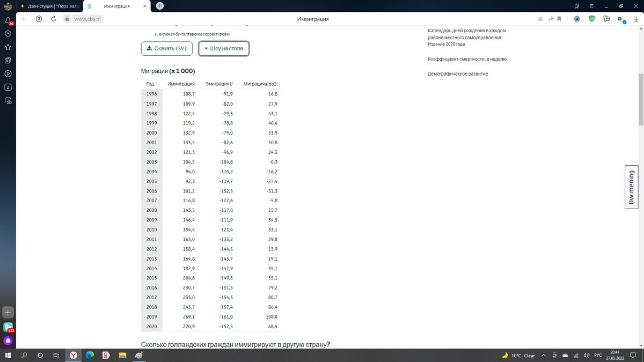Enable reader mode icon in address bar

point(540,19)
